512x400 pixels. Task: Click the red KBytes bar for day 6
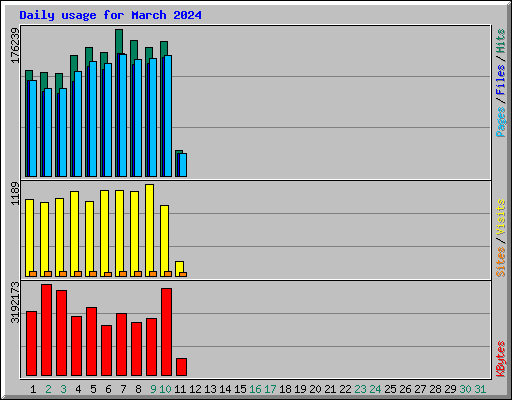[x=107, y=350]
